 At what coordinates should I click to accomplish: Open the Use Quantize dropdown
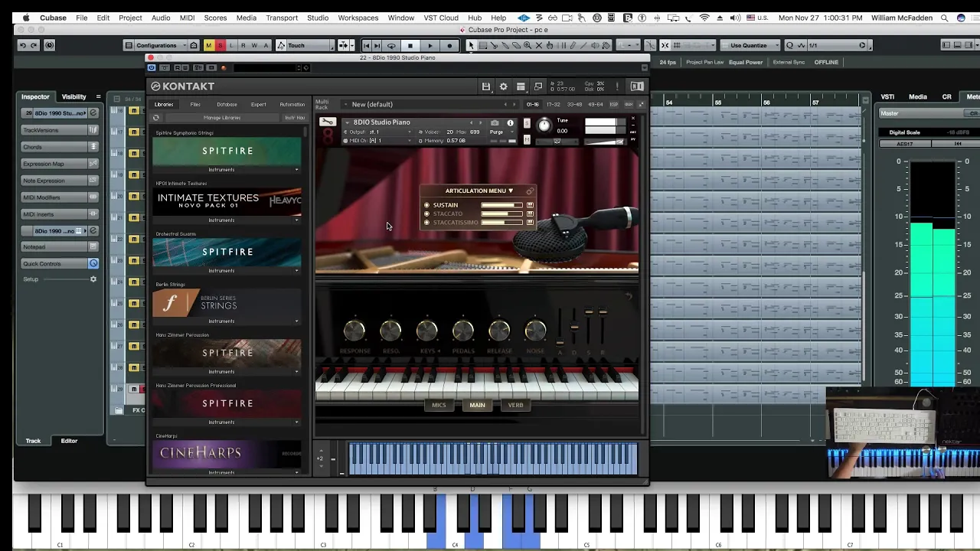[750, 45]
